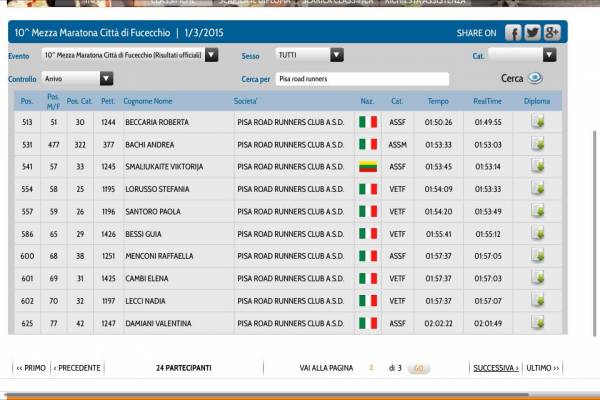600x400 pixels.
Task: Download diploma for Beccaria Roberta
Action: pos(538,122)
